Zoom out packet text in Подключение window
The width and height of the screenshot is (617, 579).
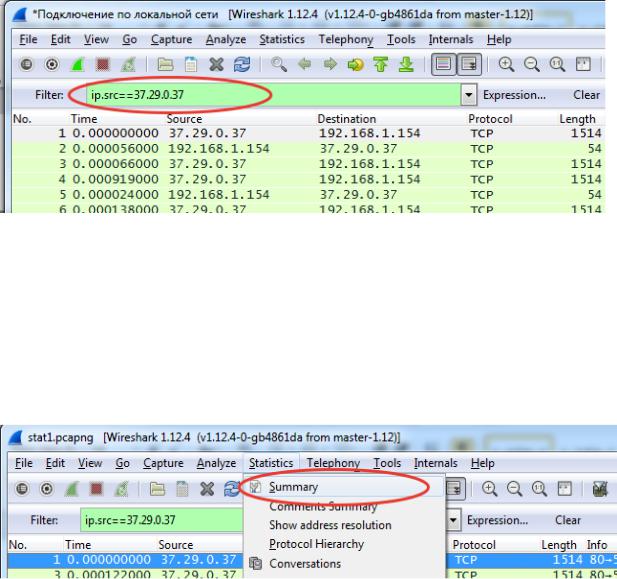point(532,64)
